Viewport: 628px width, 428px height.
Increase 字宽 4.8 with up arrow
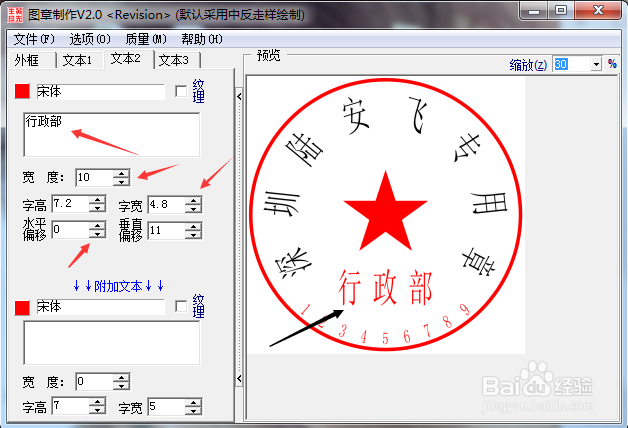coord(193,201)
